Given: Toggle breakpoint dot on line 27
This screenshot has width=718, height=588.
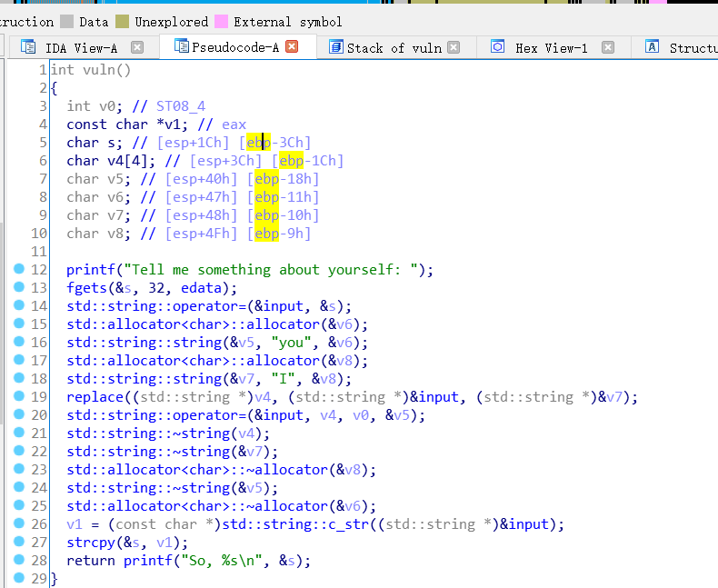Looking at the screenshot, I should tap(19, 542).
